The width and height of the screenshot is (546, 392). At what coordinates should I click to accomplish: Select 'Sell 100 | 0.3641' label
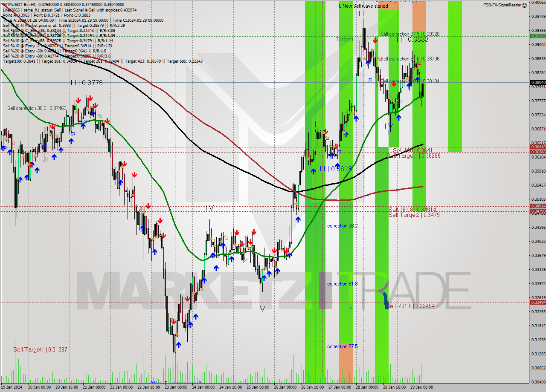(412, 150)
